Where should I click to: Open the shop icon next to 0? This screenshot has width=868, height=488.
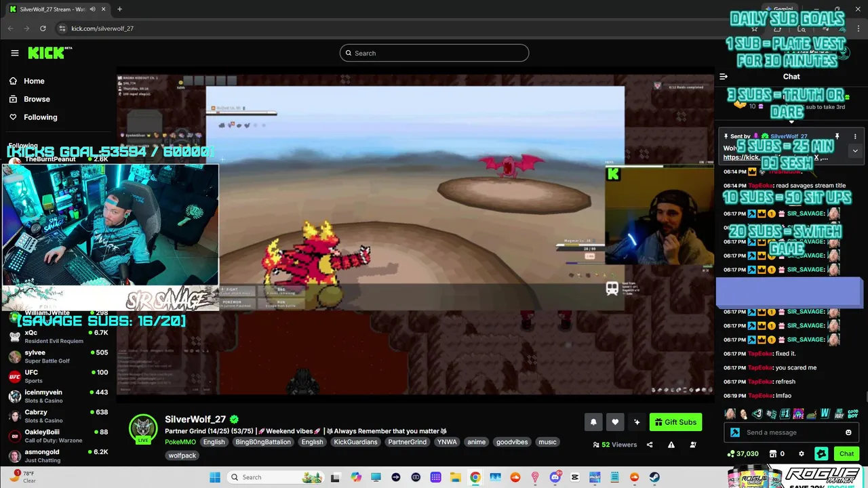point(772,453)
